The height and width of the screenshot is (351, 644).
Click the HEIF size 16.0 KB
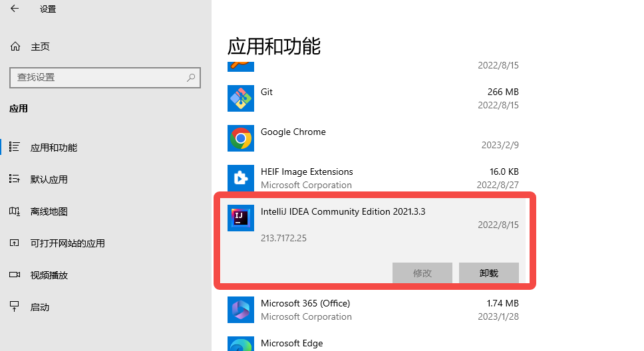504,172
